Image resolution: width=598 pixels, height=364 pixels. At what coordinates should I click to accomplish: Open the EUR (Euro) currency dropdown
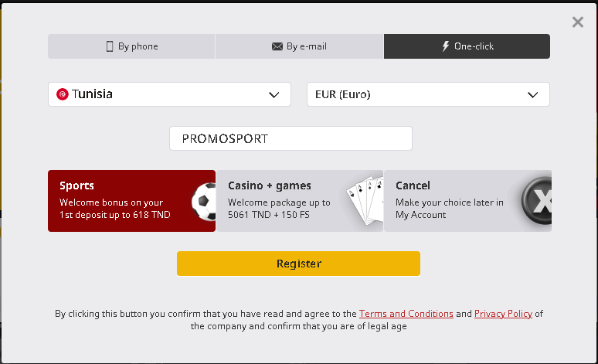tap(428, 94)
